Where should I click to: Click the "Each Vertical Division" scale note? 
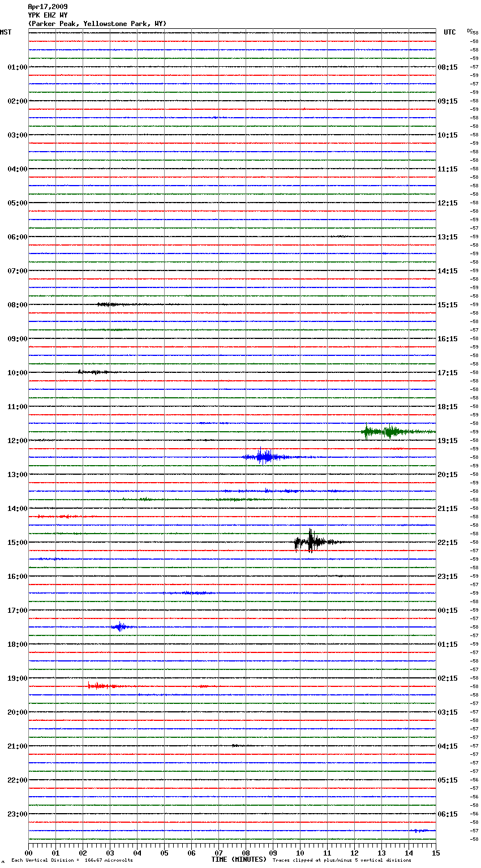click(x=72, y=861)
